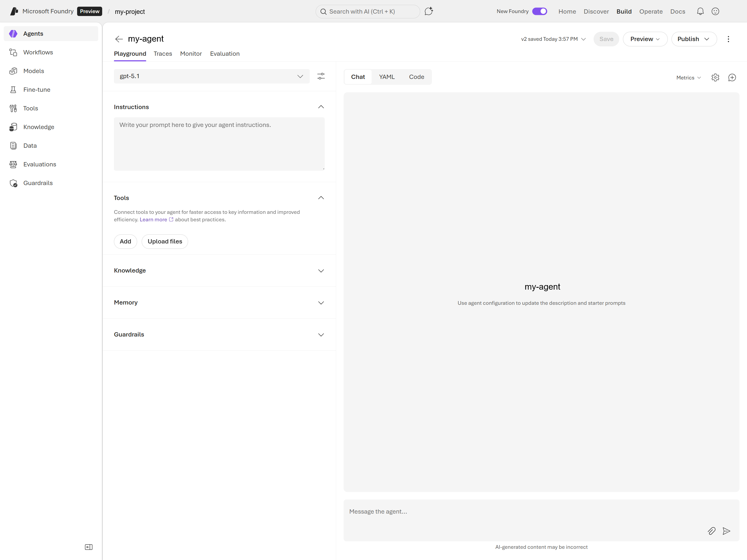Collapse the sidebar panel icon

click(89, 547)
